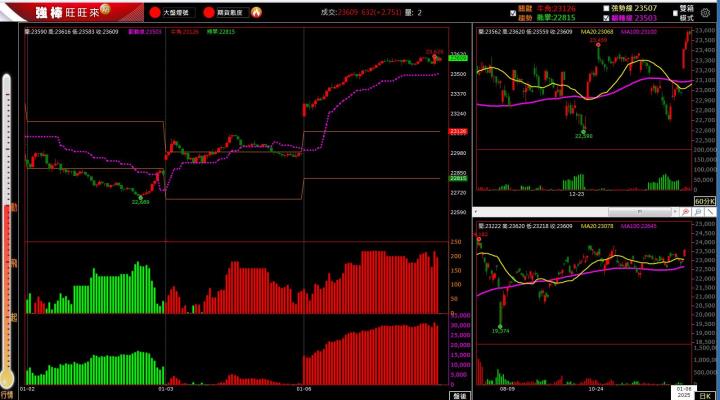
Task: Click the thermometer gauge slider
Action: point(7,230)
